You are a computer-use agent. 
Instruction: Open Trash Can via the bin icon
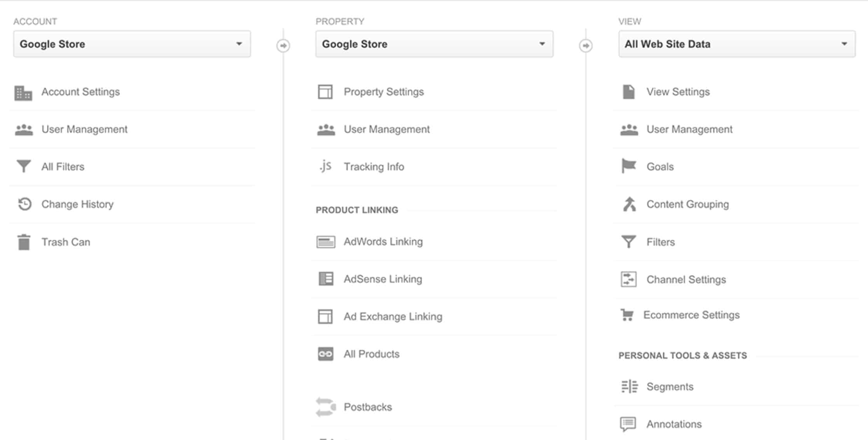pos(23,241)
